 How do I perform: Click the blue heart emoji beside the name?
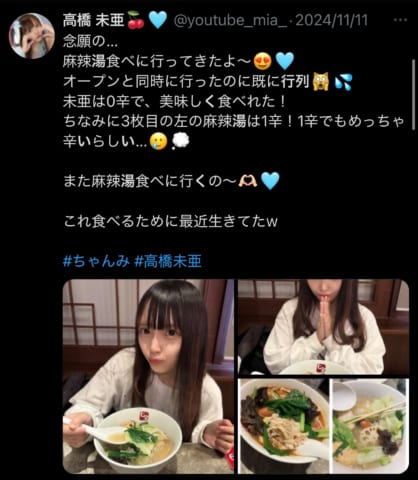point(158,20)
